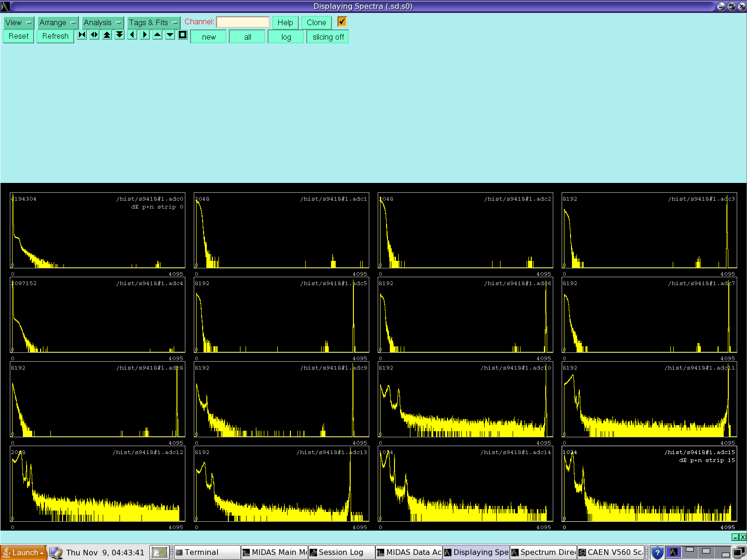Click the Channel input field
Screen dimensions: 747x560
coord(243,22)
